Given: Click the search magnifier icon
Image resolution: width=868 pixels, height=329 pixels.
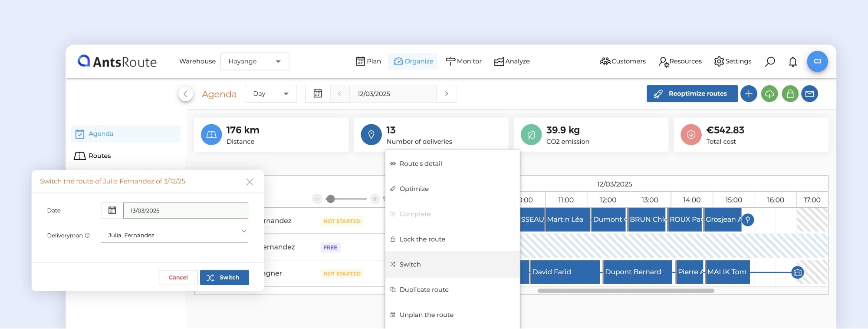Looking at the screenshot, I should click(769, 62).
